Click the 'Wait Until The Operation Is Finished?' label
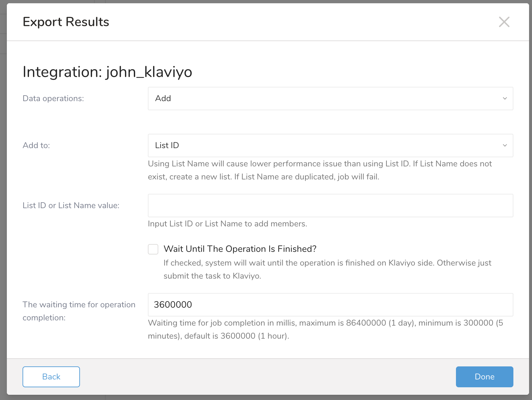532x400 pixels. (x=240, y=249)
